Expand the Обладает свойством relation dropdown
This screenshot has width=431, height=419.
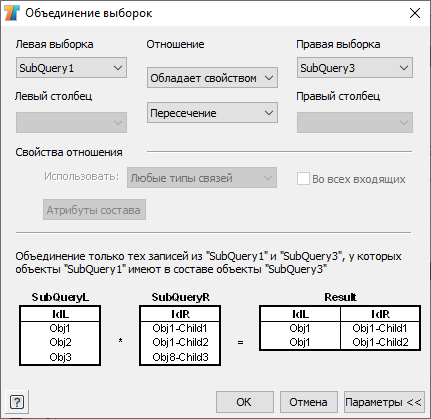pyautogui.click(x=212, y=78)
